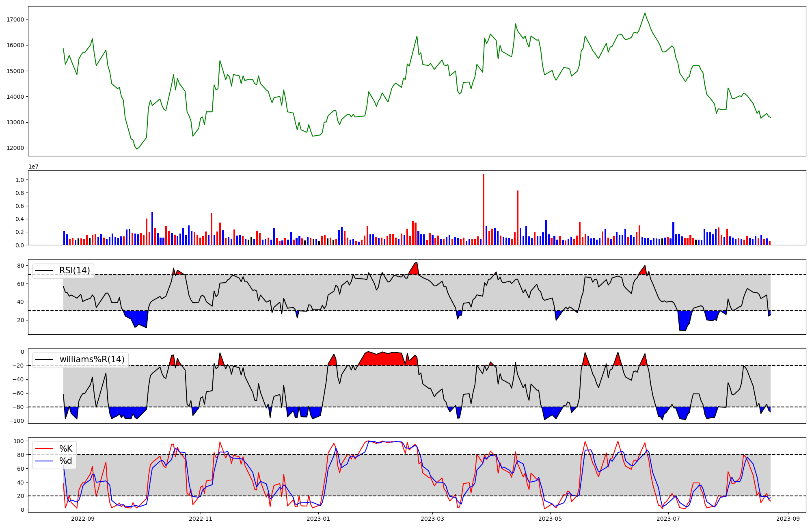
Task: Click the widest red Williams %R overbought region
Action: click(384, 359)
